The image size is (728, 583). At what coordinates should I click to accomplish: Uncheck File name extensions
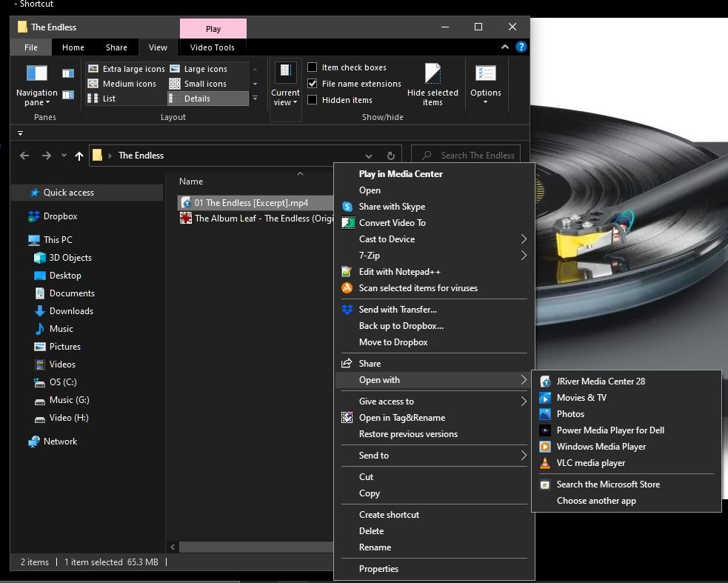[313, 84]
